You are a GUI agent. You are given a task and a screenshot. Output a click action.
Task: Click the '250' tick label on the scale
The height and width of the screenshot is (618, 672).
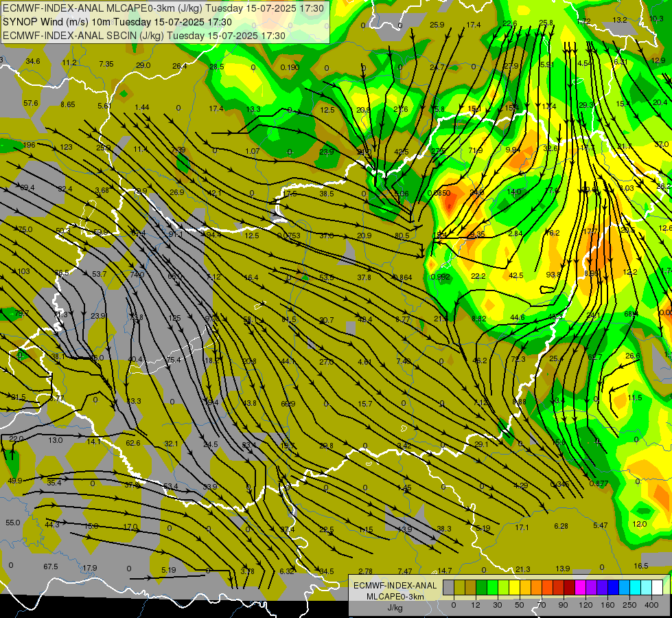coord(629,605)
